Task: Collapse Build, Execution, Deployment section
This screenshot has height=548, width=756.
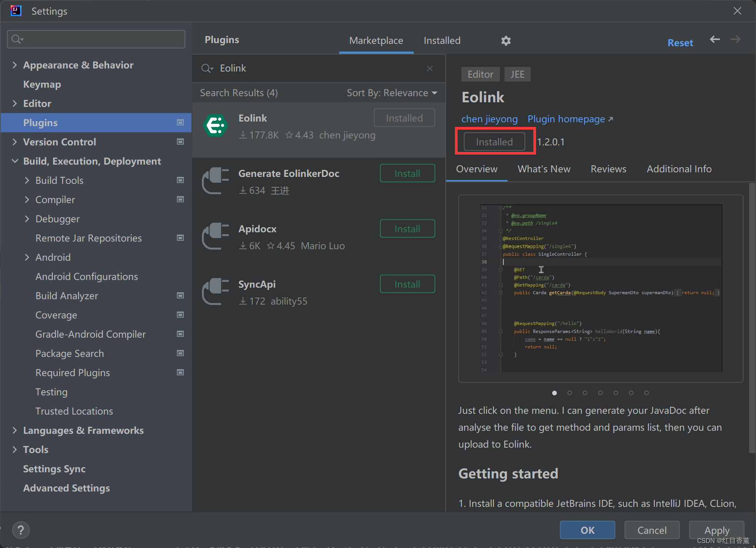Action: [15, 161]
